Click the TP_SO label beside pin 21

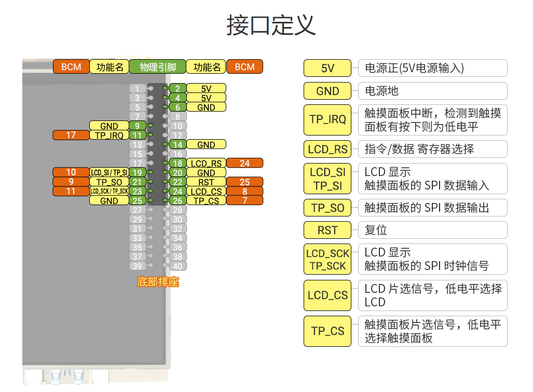click(109, 182)
